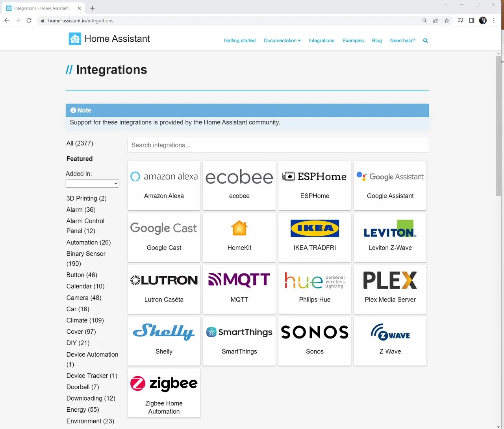Open the browser three-dot menu
The image size is (504, 429).
(494, 20)
